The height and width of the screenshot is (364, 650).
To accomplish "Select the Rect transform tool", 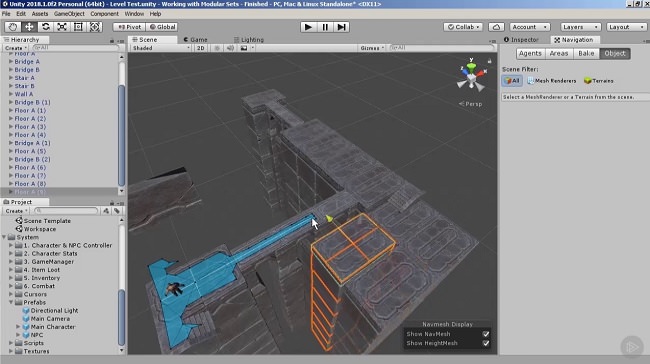I will tap(78, 27).
